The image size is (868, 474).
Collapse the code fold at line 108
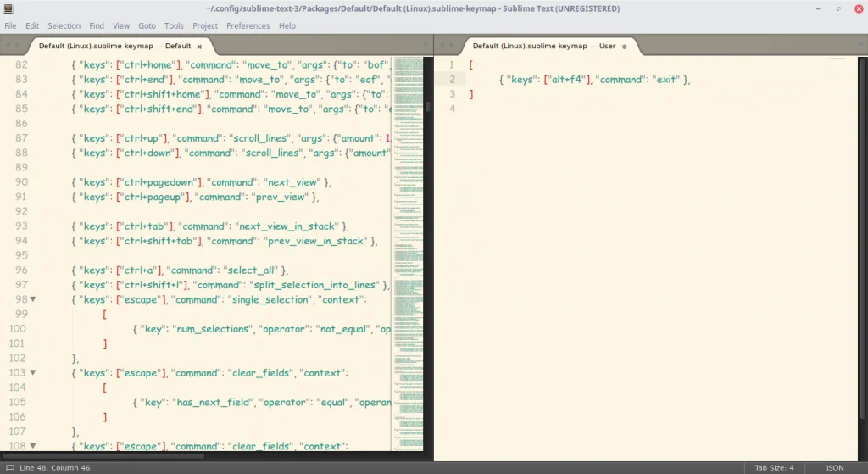coord(33,446)
